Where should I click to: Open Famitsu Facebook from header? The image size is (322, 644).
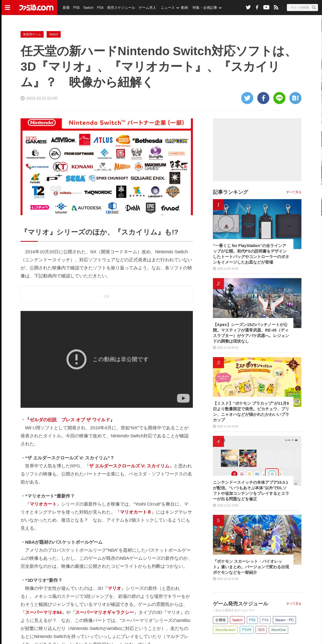pyautogui.click(x=257, y=8)
